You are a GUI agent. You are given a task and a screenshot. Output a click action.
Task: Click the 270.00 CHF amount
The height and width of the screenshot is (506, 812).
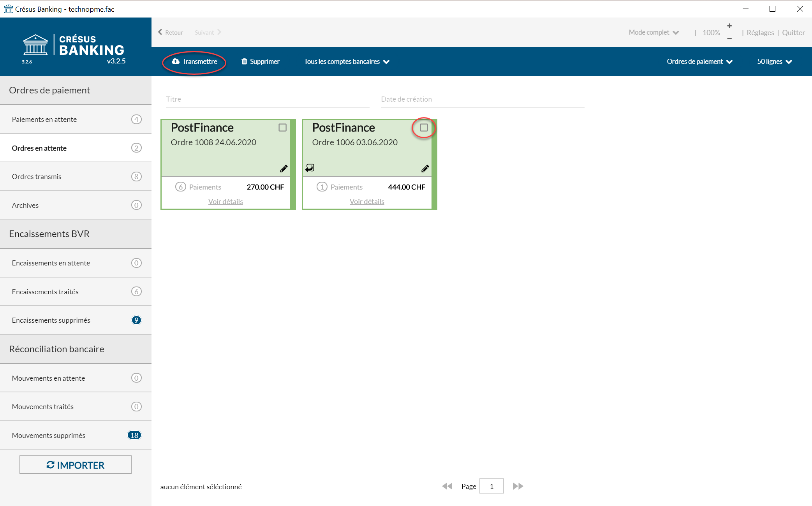coord(265,187)
